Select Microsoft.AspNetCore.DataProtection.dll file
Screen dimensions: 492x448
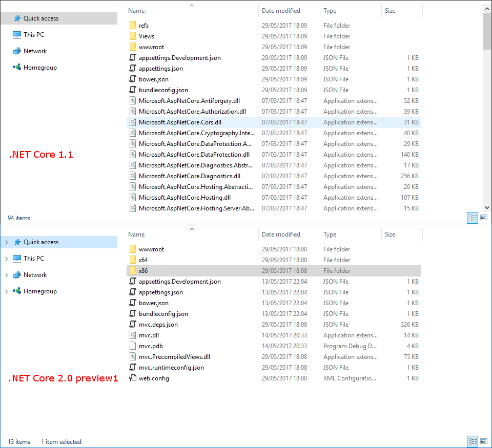pos(194,154)
